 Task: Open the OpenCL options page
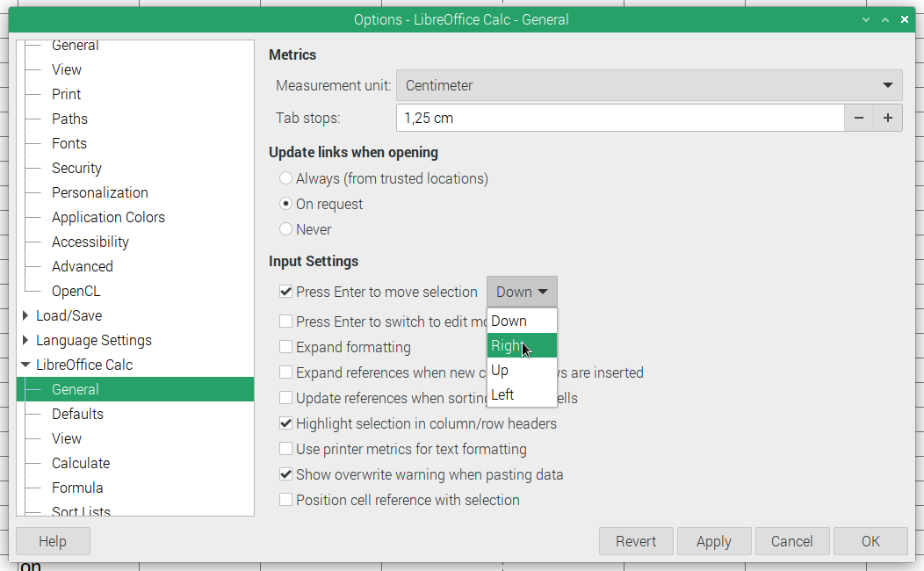point(76,291)
